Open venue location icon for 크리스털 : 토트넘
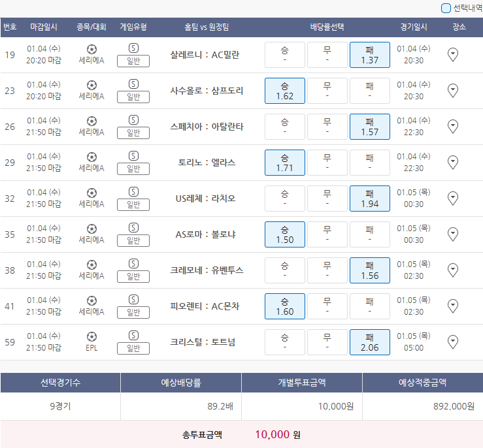The image size is (483, 448). (452, 342)
